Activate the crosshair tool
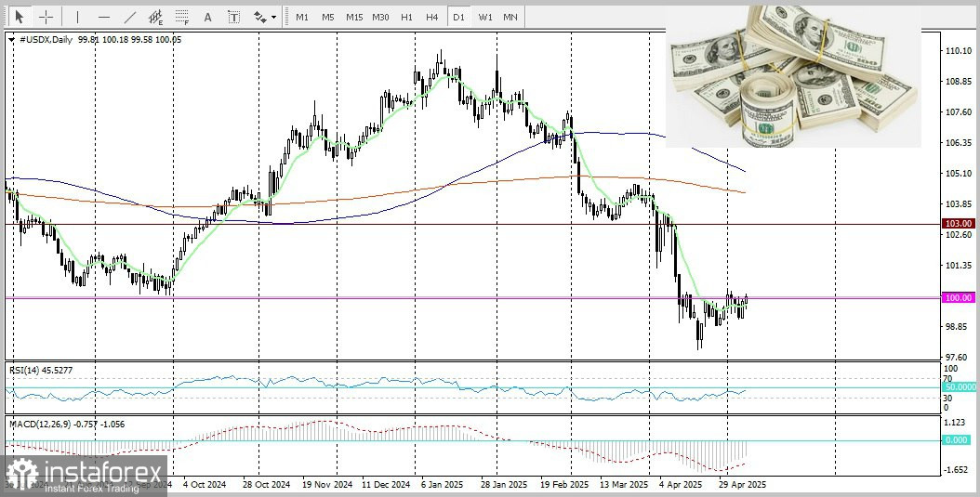This screenshot has width=980, height=497. click(45, 17)
